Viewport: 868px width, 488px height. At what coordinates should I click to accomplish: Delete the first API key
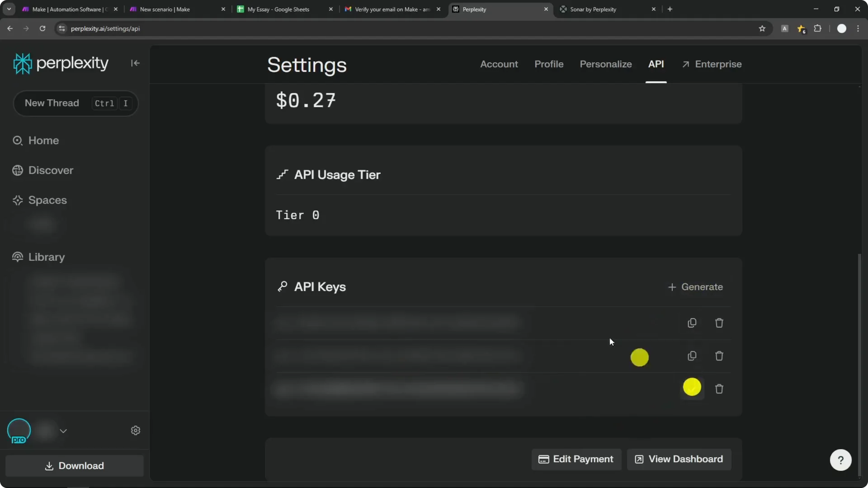pyautogui.click(x=719, y=323)
